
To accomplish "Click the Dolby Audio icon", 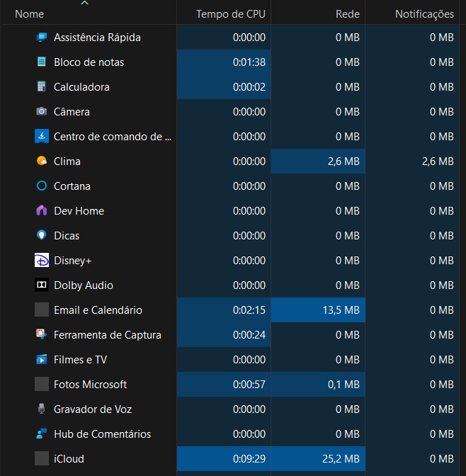I will [x=42, y=285].
